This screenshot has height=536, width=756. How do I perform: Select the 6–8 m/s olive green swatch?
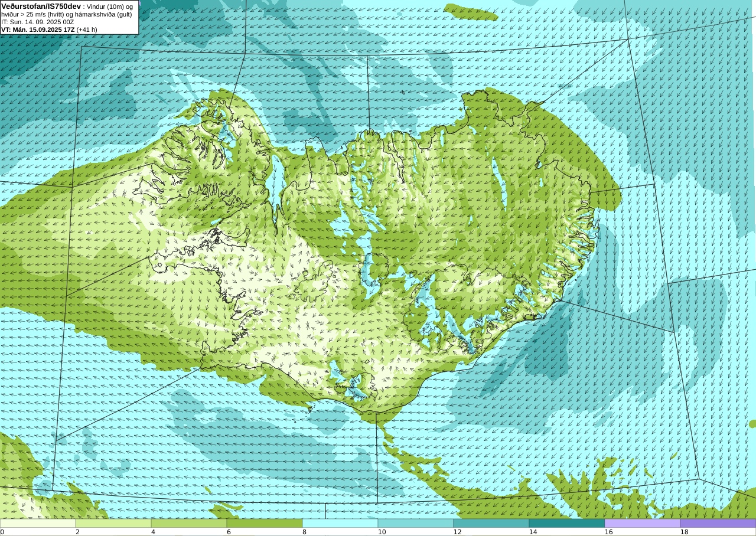[265, 523]
